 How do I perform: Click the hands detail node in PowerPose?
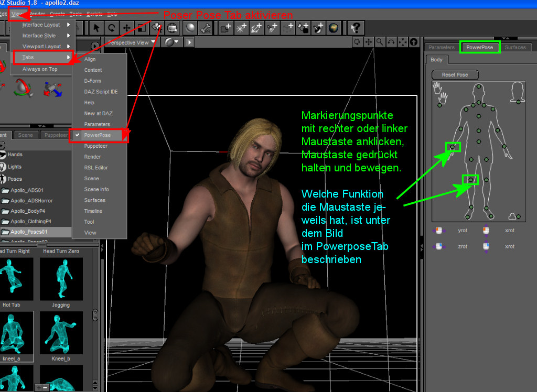coord(440,105)
